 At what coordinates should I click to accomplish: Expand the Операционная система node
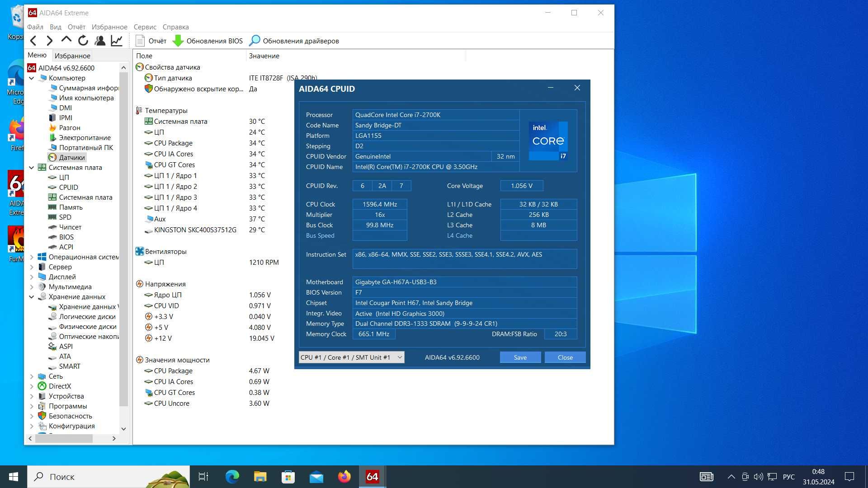pos(32,257)
